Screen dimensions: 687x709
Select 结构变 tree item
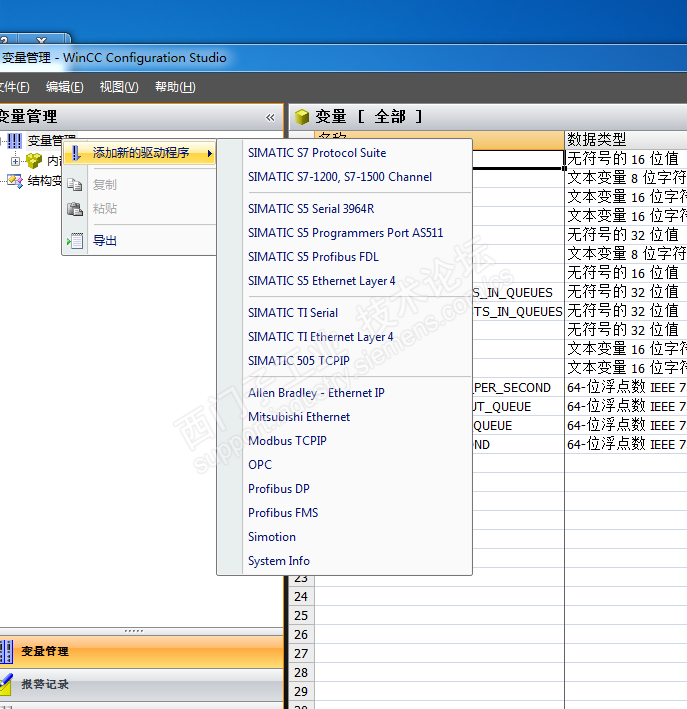click(44, 181)
